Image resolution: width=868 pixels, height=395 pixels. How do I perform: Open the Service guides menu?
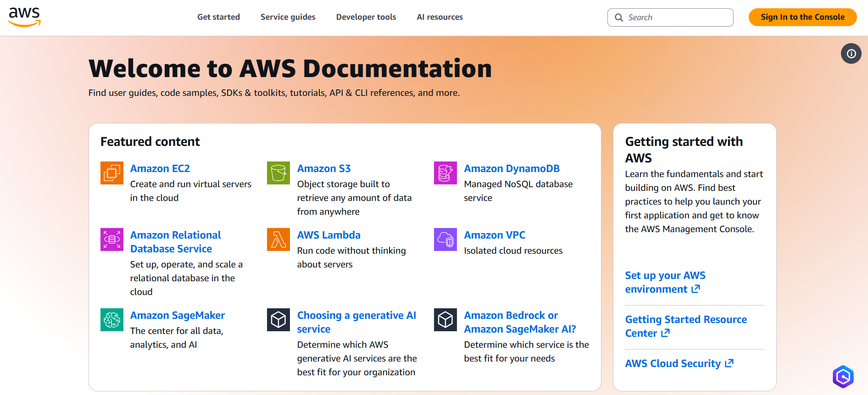288,17
